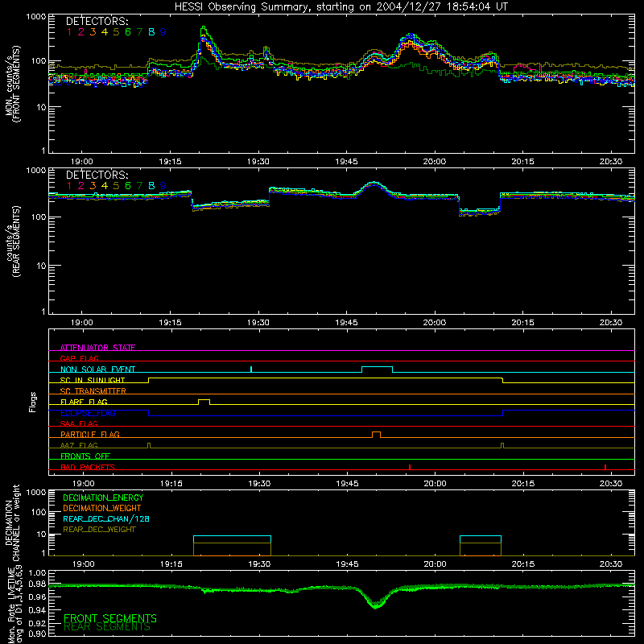Click rear segments counts/s axis label

[12, 242]
